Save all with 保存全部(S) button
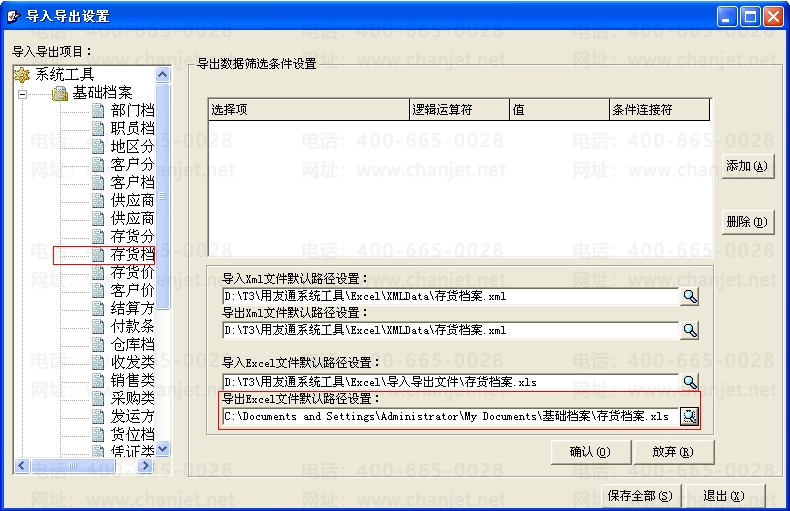This screenshot has width=790, height=511. tap(640, 496)
